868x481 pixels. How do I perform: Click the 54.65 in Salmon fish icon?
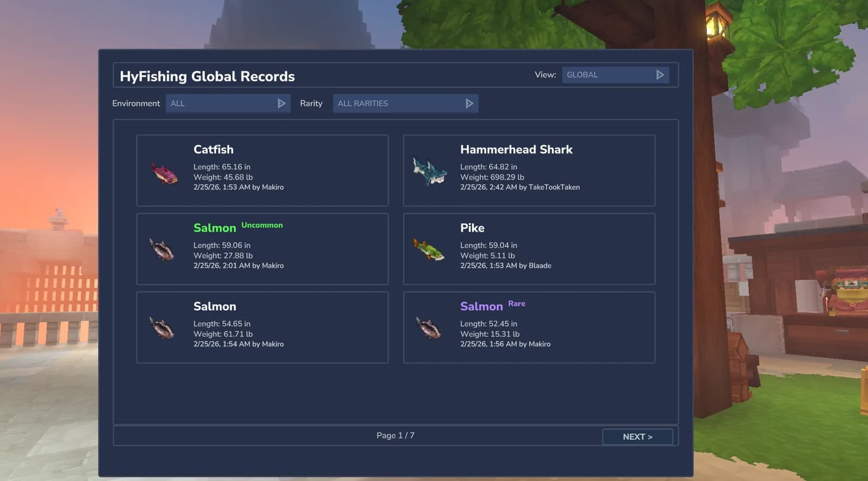pos(162,328)
